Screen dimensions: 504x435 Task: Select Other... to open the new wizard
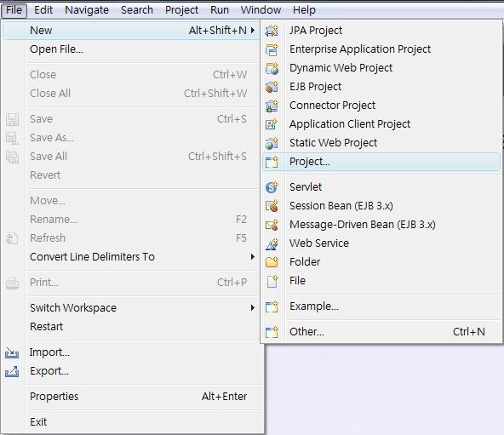click(381, 331)
